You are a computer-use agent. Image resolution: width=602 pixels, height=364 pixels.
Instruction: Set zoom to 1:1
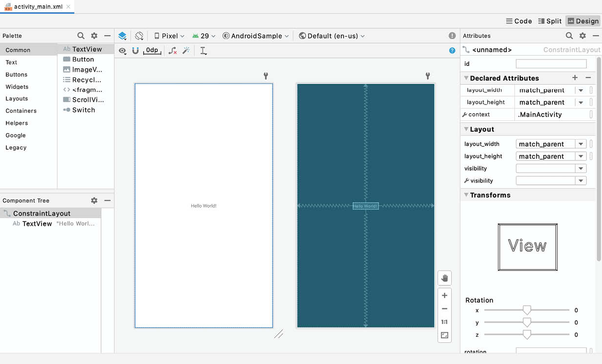click(x=444, y=322)
